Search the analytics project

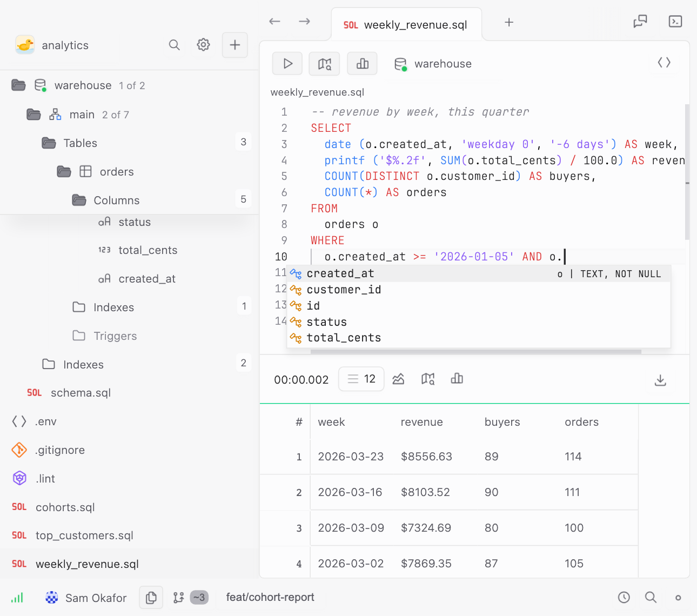pos(174,45)
